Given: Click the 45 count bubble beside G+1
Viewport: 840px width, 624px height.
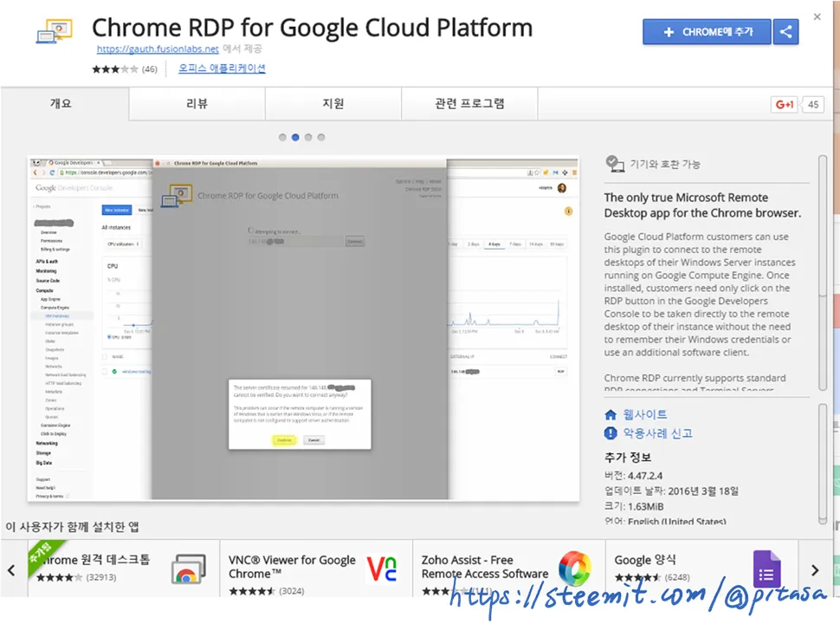Looking at the screenshot, I should (812, 105).
